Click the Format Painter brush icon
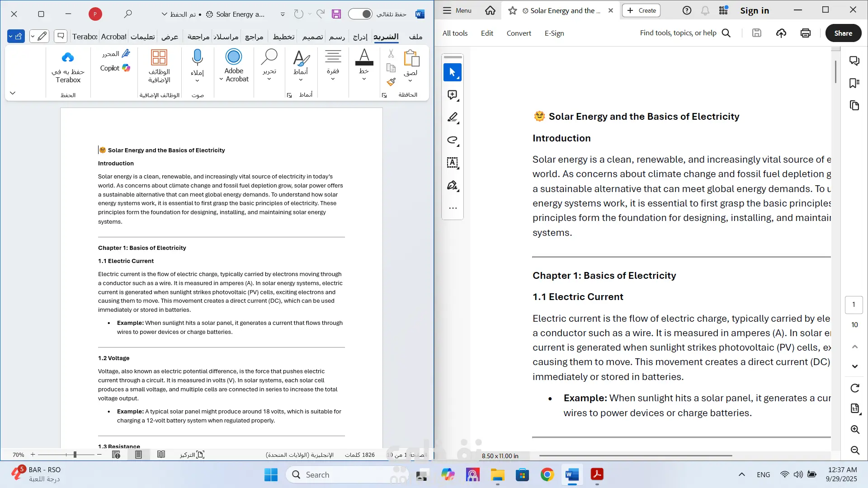 pos(391,82)
